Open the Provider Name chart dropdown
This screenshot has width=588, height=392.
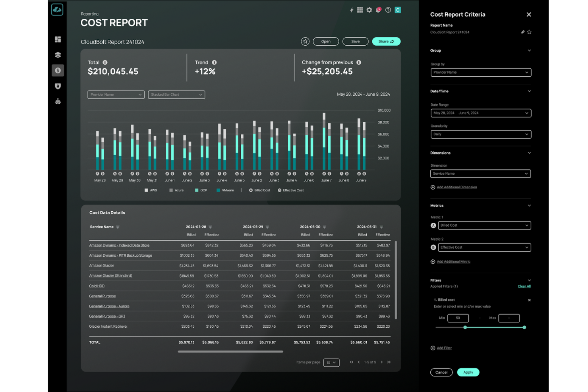click(116, 95)
